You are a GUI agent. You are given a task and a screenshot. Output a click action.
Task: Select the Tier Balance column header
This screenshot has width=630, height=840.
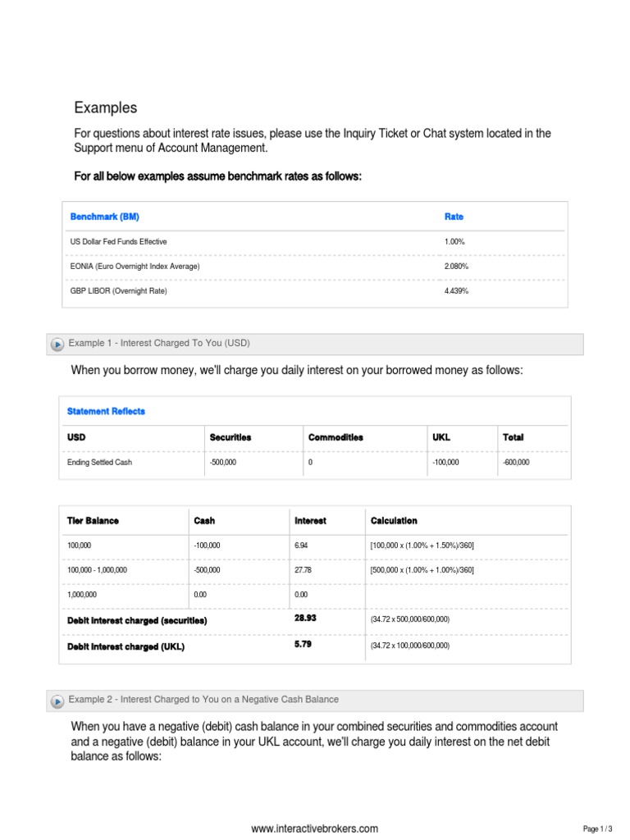coord(93,521)
